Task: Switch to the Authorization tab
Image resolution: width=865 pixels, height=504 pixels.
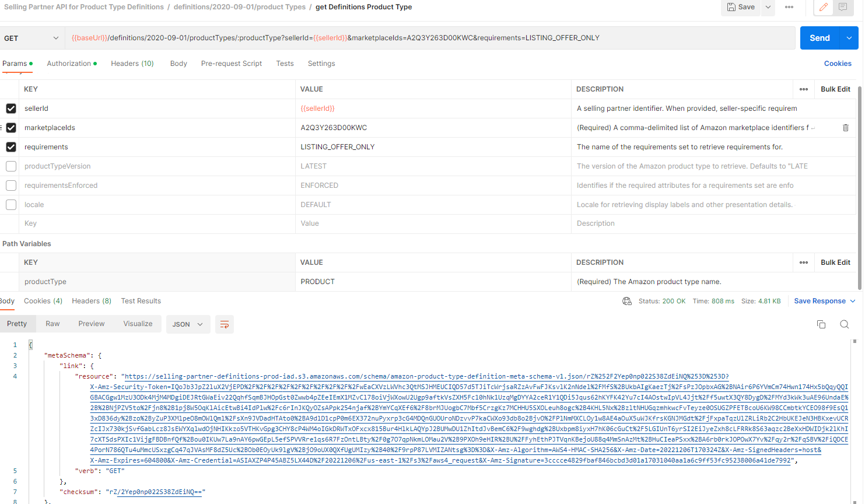Action: coord(72,64)
